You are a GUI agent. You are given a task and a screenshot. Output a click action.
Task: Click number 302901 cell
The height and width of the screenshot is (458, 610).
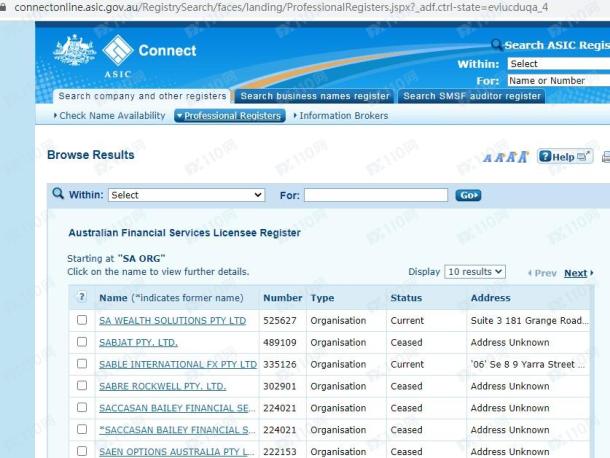[x=280, y=386]
